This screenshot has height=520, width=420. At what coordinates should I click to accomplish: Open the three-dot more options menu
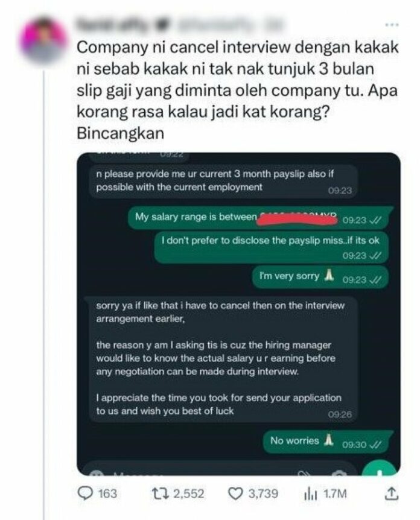(392, 25)
